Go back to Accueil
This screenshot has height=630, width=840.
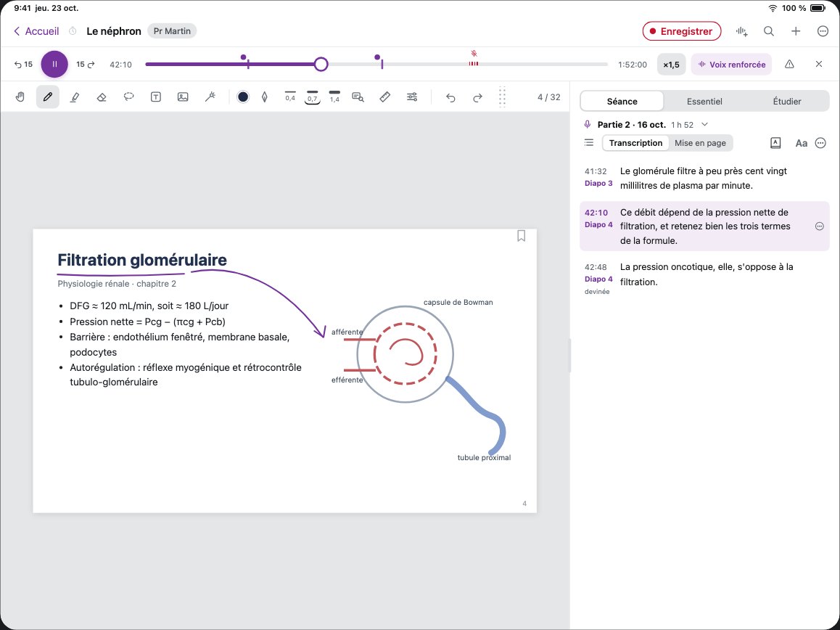pos(36,31)
